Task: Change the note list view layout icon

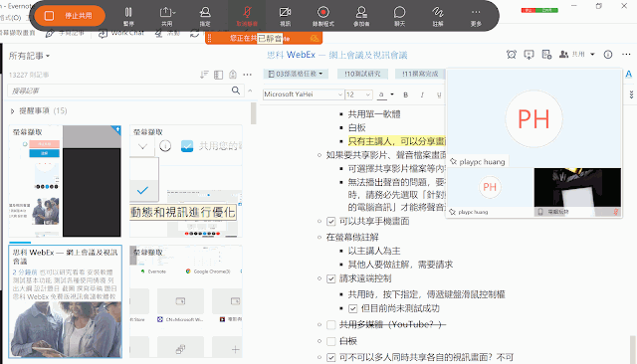Action: point(218,75)
